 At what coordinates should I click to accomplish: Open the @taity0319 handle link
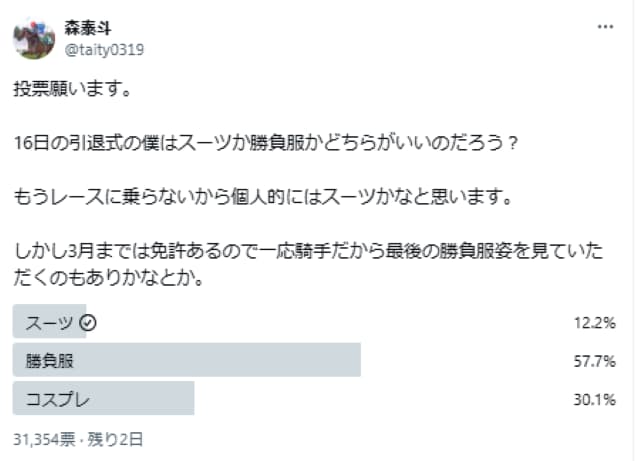coord(103,46)
